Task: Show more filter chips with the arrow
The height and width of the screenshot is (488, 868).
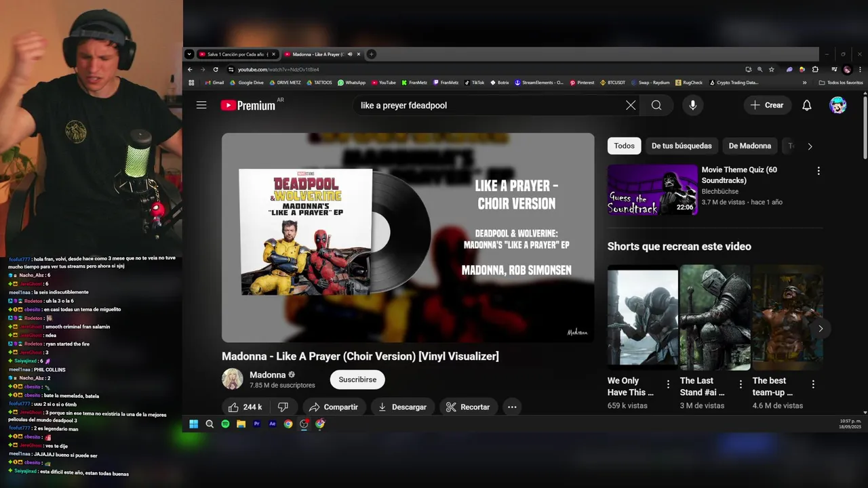Action: click(x=810, y=146)
